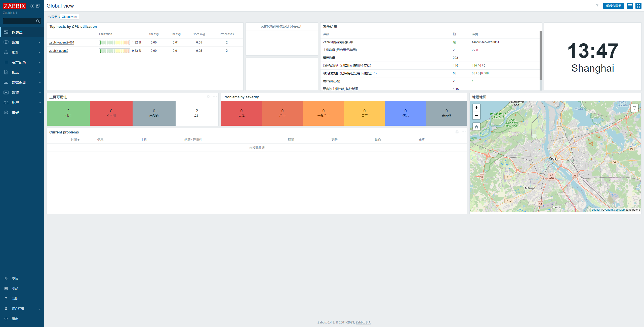This screenshot has height=327, width=644.
Task: Open the 仪表盘 sidebar item
Action: pyautogui.click(x=17, y=32)
